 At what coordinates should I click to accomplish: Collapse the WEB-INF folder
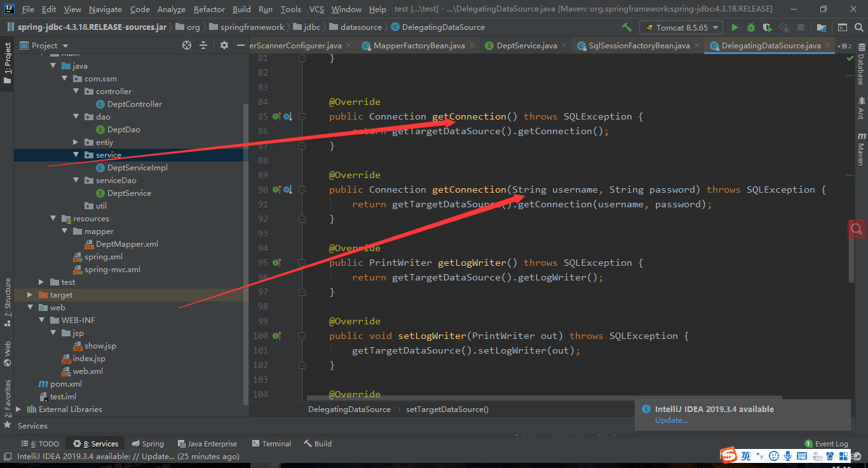pyautogui.click(x=42, y=320)
